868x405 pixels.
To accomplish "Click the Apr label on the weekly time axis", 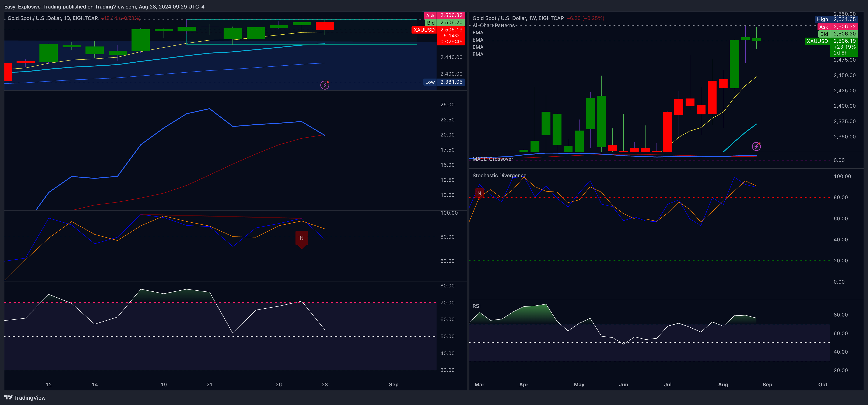I will tap(524, 384).
